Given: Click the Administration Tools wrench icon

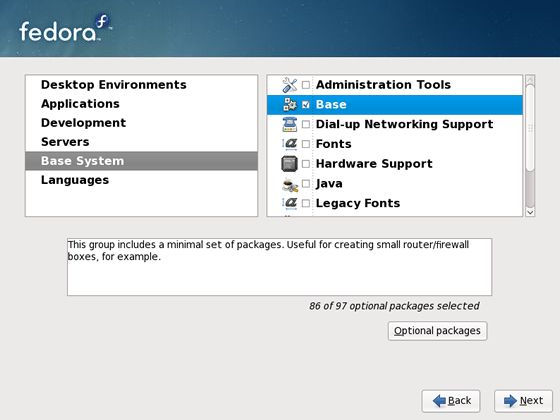Looking at the screenshot, I should pyautogui.click(x=289, y=85).
